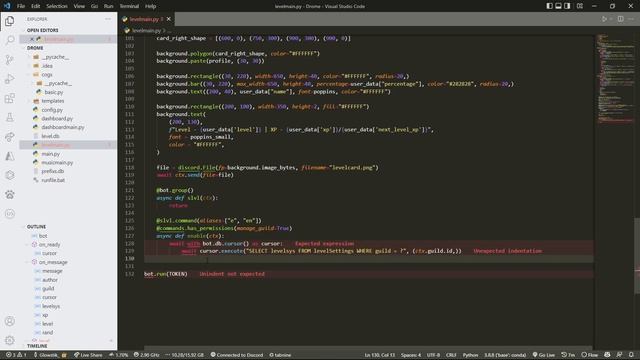Screen dimensions: 640x360
Task: Open Accounts menu in activity bar
Action: tap(9, 321)
